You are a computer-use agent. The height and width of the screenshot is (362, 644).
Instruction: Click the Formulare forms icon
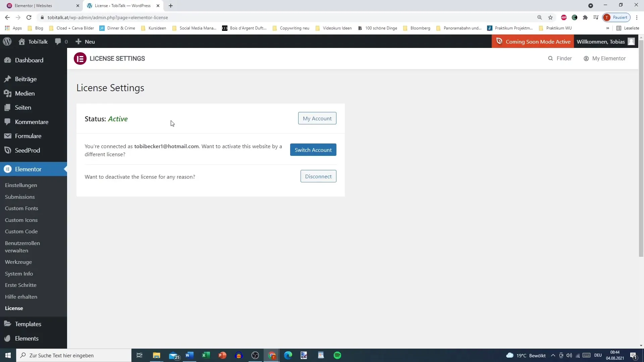point(7,136)
